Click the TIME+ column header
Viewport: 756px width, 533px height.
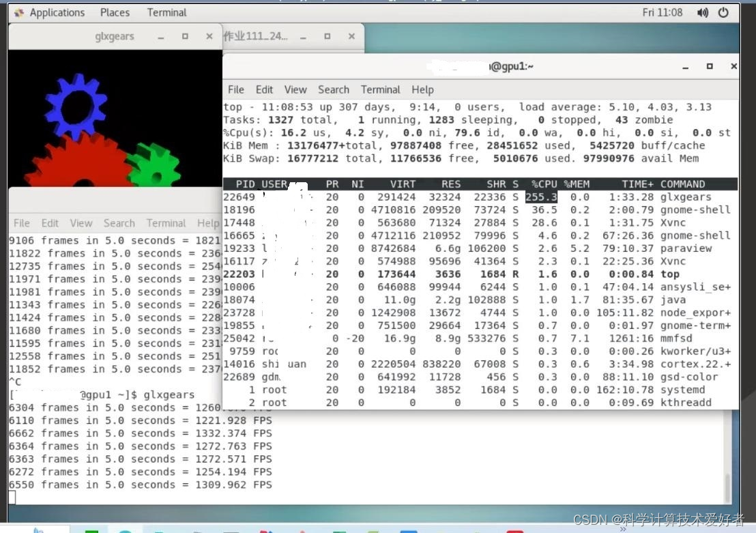(637, 184)
